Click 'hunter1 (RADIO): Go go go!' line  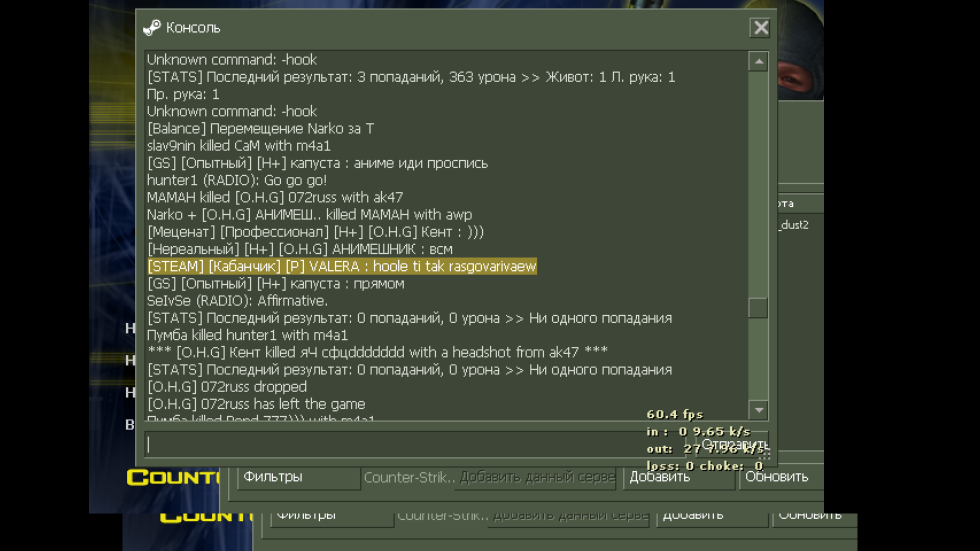click(x=237, y=180)
